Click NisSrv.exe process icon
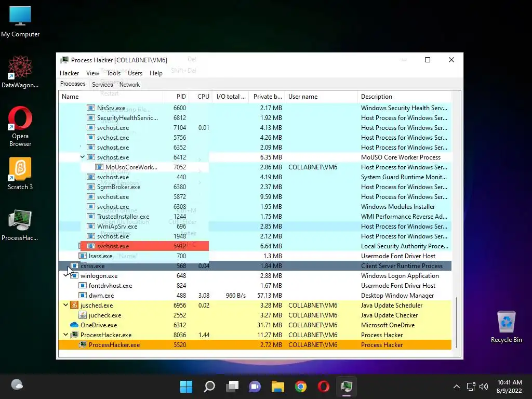 point(90,108)
